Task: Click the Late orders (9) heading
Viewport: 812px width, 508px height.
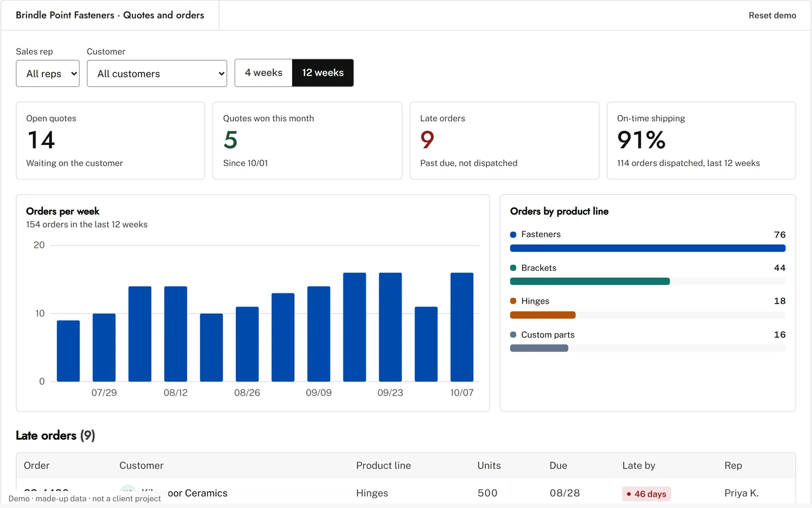Action: [x=55, y=436]
